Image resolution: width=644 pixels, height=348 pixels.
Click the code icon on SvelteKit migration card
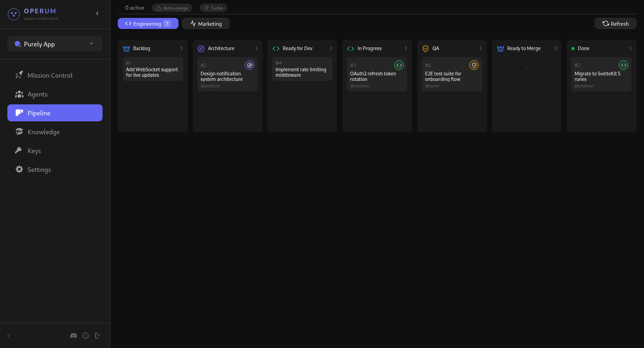(x=623, y=65)
